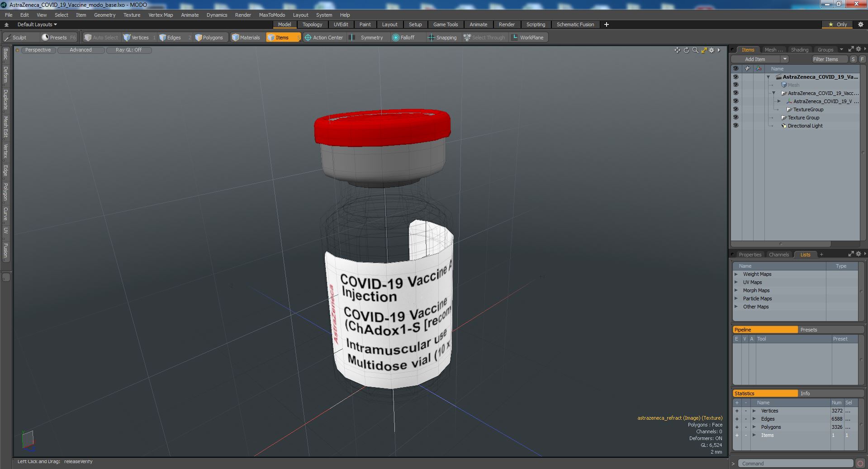Viewport: 868px width, 469px height.
Task: Toggle Select Through mode
Action: [484, 38]
